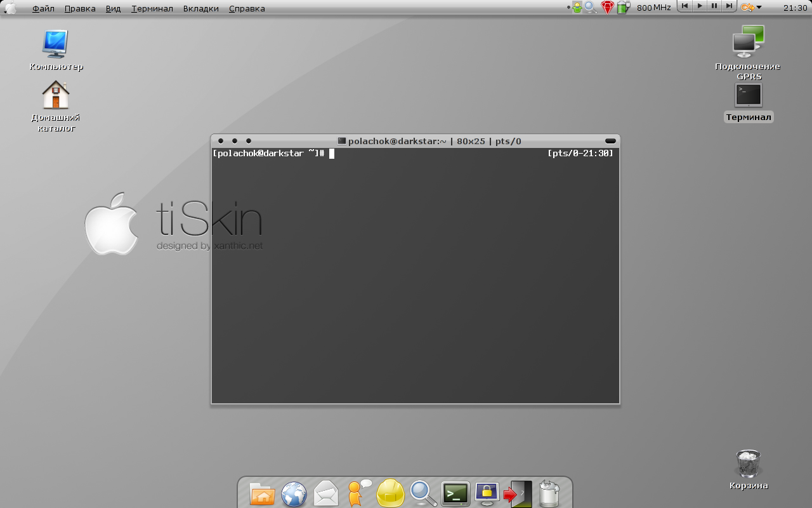The height and width of the screenshot is (508, 812).
Task: Click the green user status tray icon
Action: click(577, 8)
